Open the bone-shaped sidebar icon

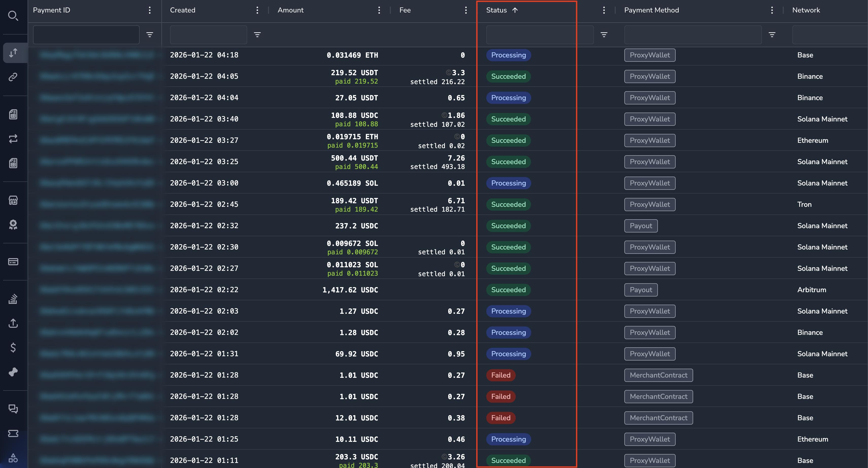13,372
